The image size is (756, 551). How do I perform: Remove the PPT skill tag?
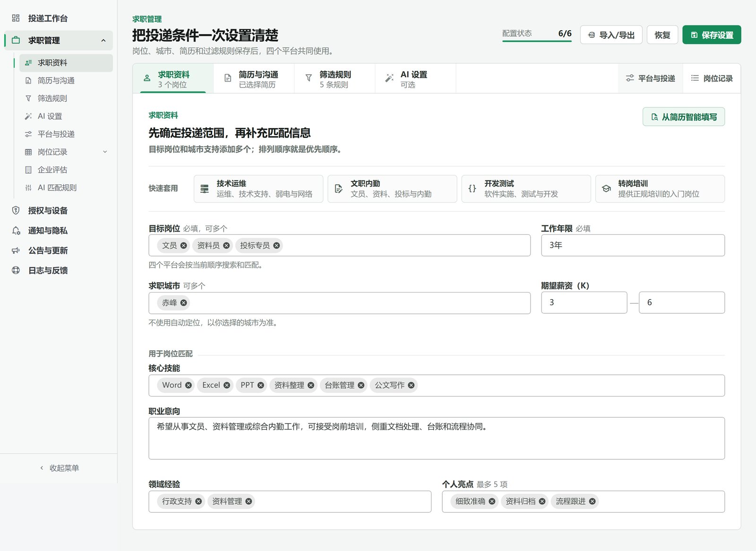pos(261,385)
